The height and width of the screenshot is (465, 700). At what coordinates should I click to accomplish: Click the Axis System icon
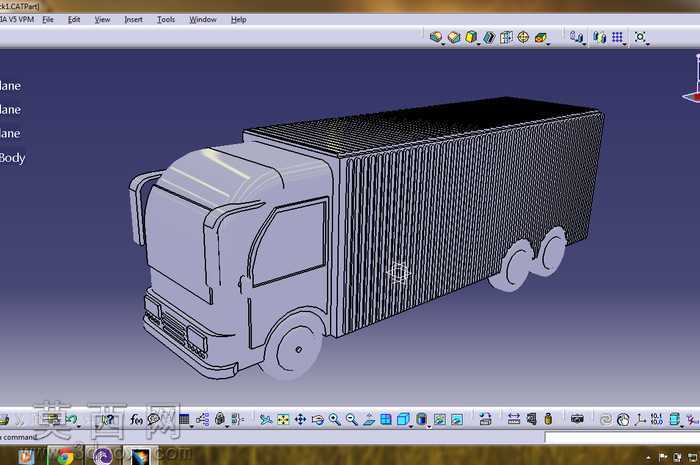pos(641,419)
